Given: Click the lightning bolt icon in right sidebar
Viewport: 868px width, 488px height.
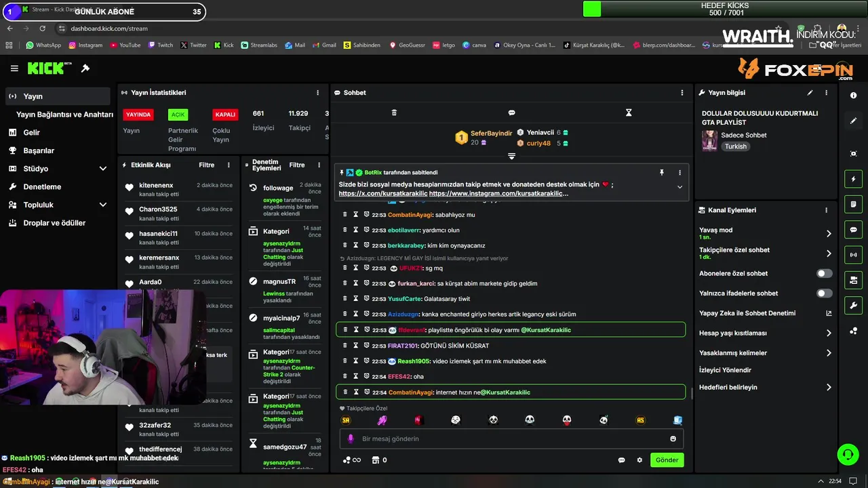Looking at the screenshot, I should click(853, 179).
